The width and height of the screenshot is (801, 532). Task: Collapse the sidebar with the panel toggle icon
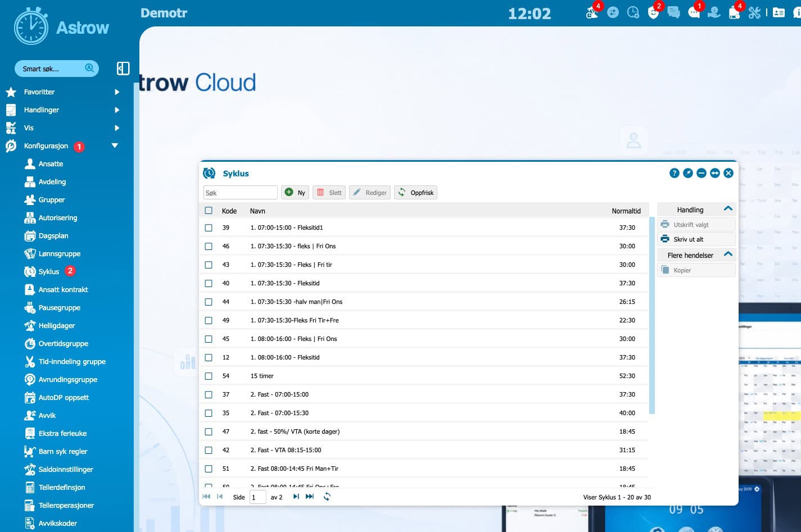tap(123, 69)
